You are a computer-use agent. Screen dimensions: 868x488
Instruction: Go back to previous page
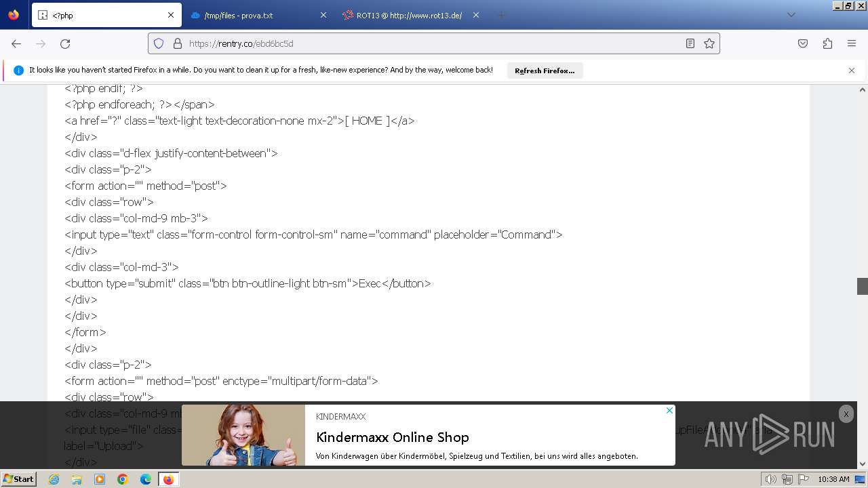coord(16,43)
